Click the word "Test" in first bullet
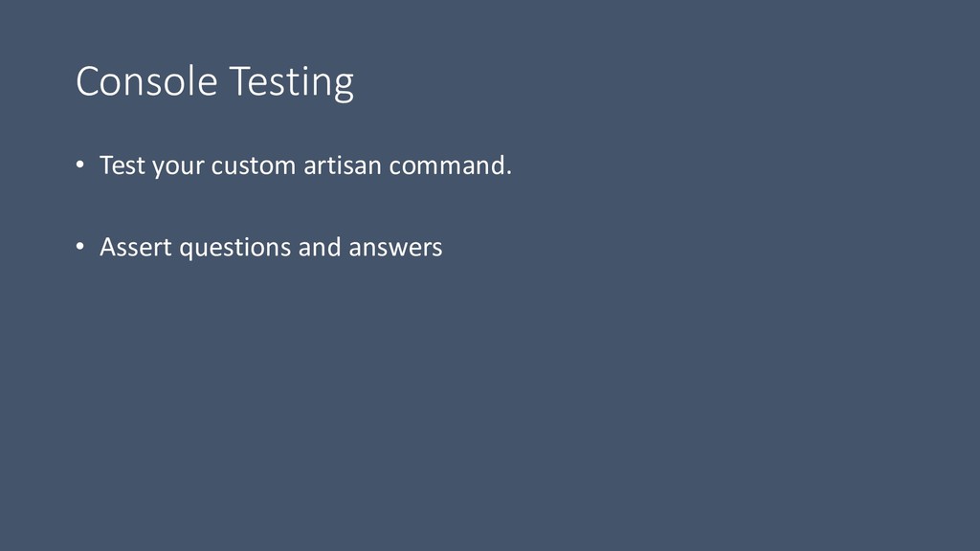The image size is (980, 551). point(122,166)
